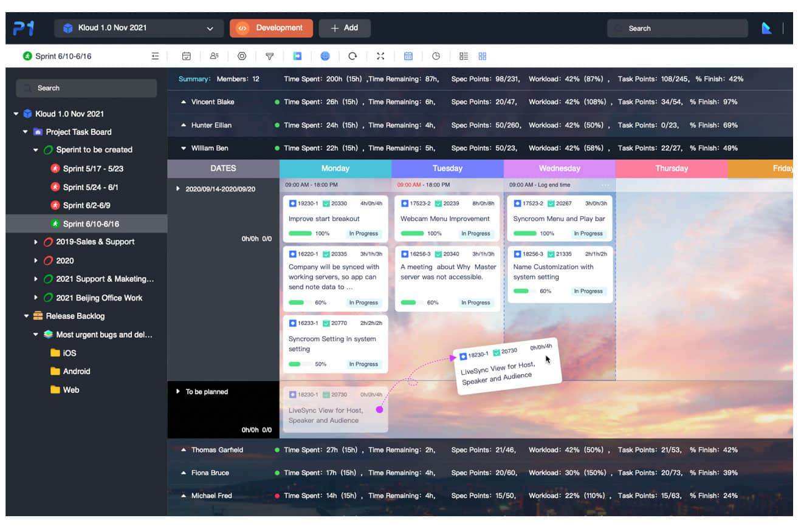Collapse Sperint to be created node
801x532 pixels.
coord(36,149)
